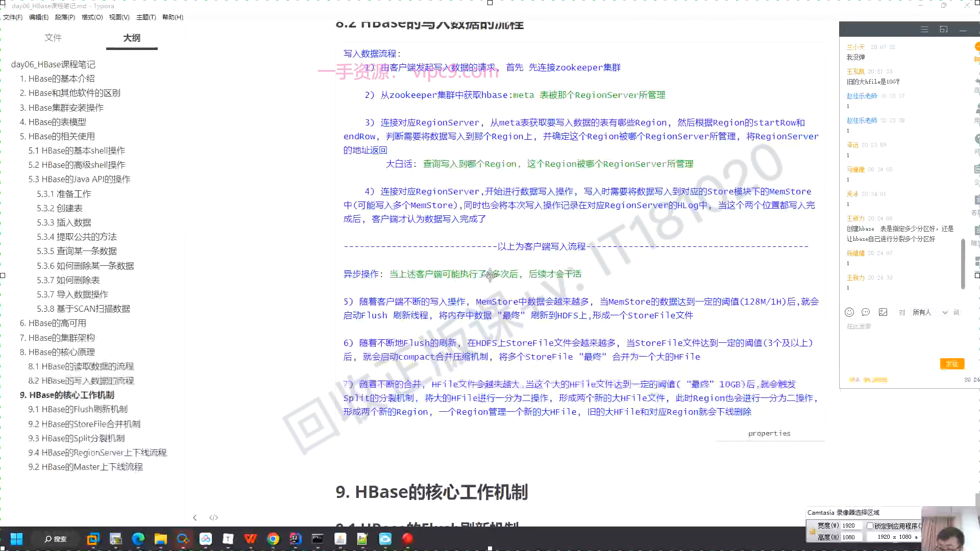Launch Google Chrome from the taskbar
This screenshot has width=980, height=551.
(x=273, y=539)
